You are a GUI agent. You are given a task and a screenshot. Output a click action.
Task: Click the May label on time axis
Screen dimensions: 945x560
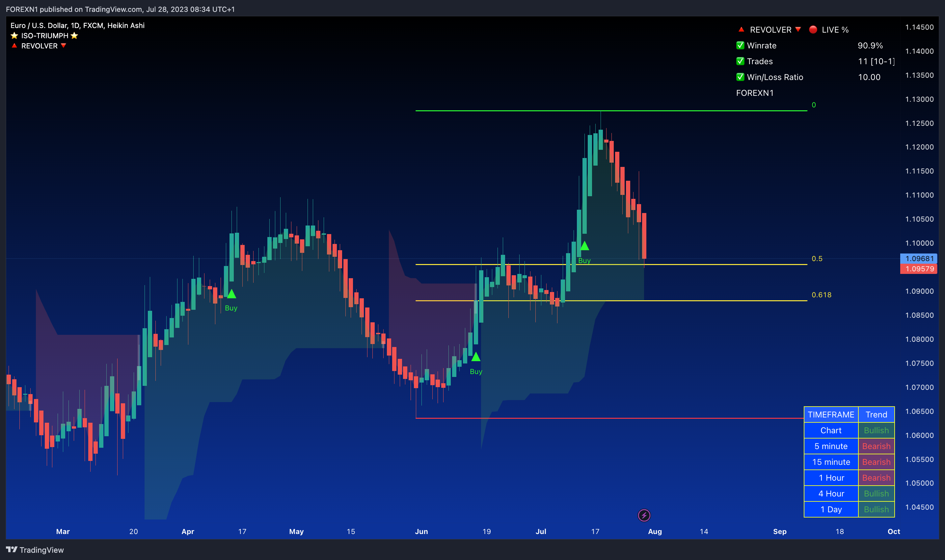[296, 531]
